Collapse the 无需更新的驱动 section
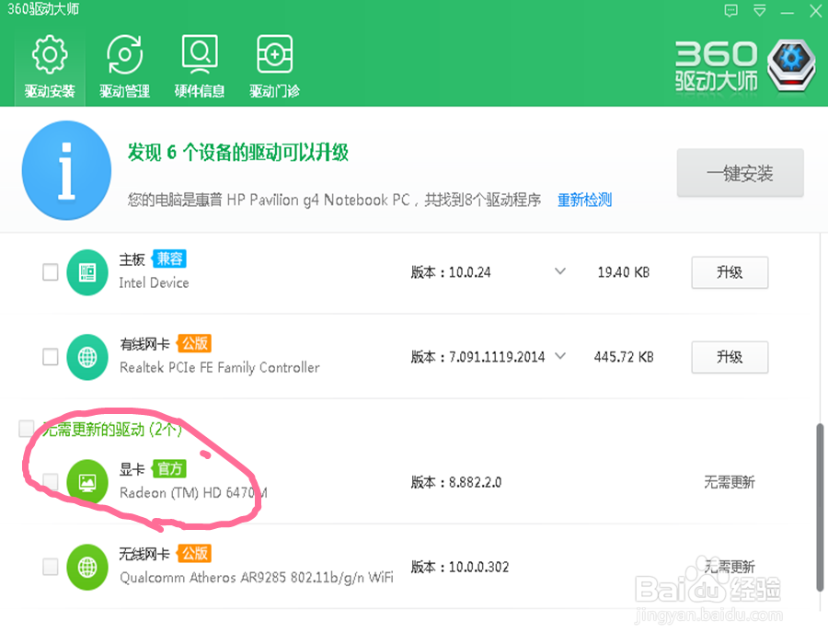828x644 pixels. coord(110,428)
